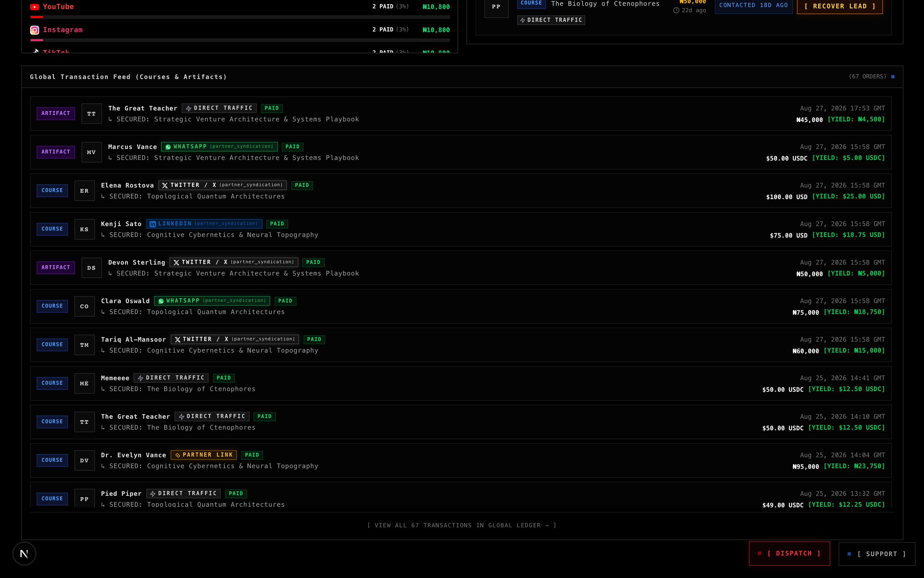Click the LINKEDIN partner_syndication badge
Image resolution: width=924 pixels, height=578 pixels.
(x=204, y=223)
